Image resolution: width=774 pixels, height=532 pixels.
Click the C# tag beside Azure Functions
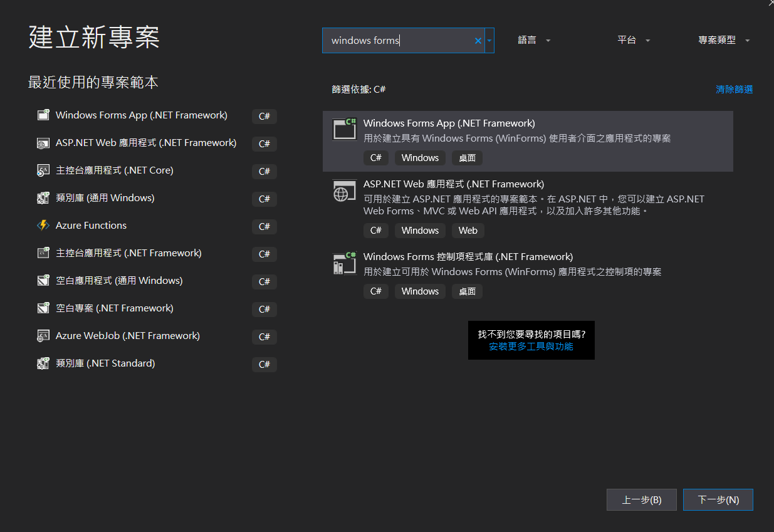pos(264,227)
